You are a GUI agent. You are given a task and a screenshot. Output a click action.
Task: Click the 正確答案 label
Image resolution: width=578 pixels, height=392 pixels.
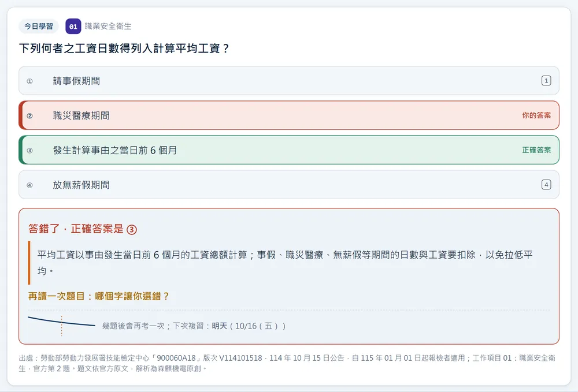tap(536, 150)
